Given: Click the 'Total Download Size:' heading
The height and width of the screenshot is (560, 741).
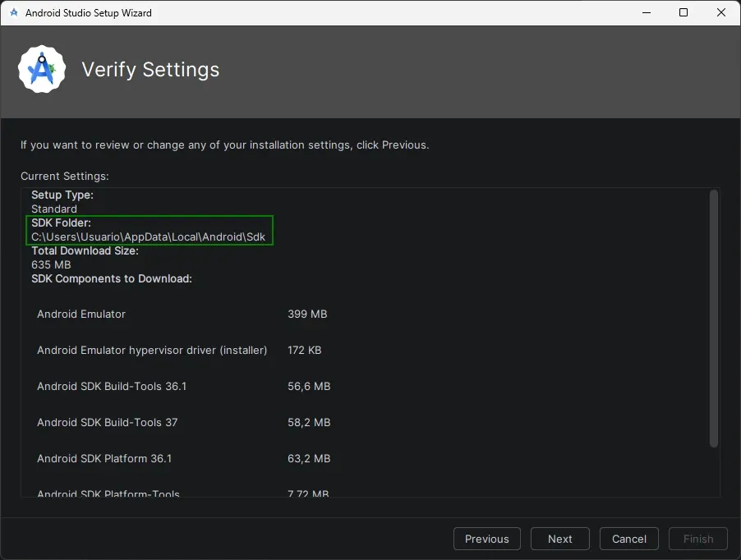Looking at the screenshot, I should [x=85, y=250].
